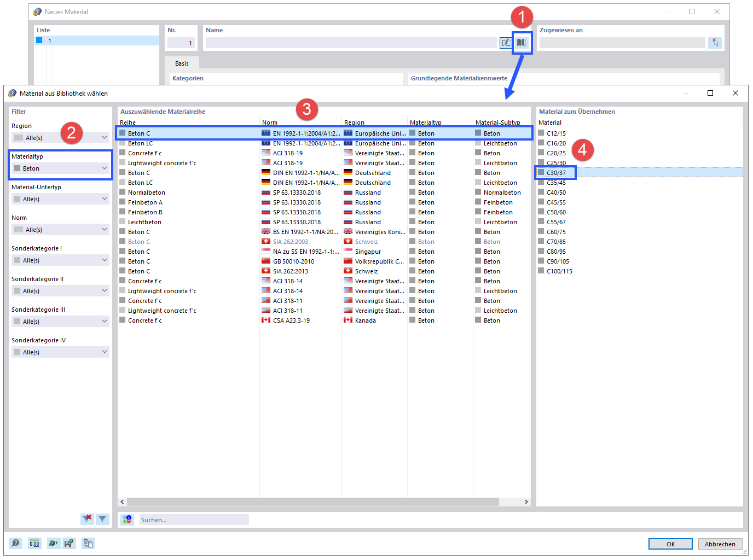Open the Materialtyp Beton dropdown
753x560 pixels.
pos(60,168)
